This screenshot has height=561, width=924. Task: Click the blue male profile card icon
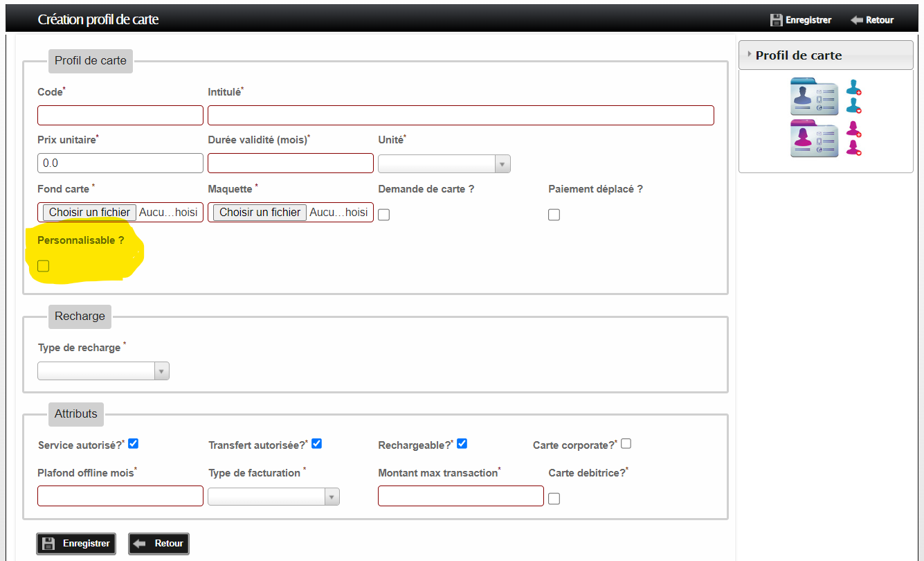[814, 96]
